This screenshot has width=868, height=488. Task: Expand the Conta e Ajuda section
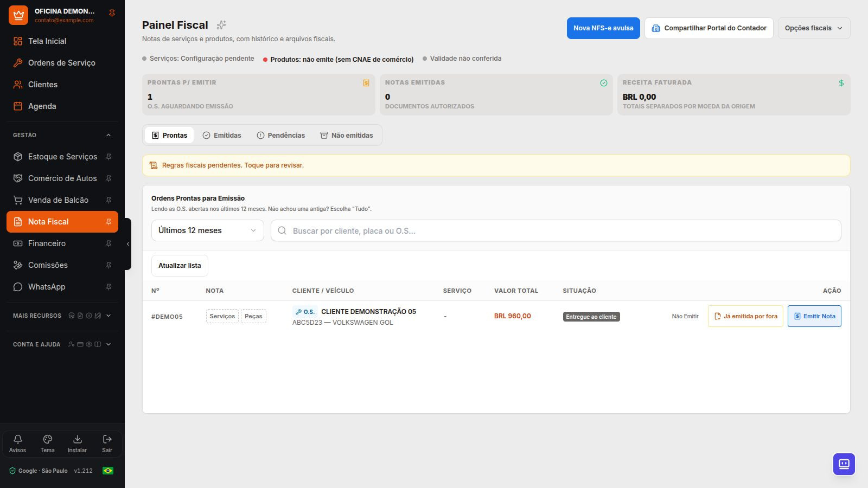(62, 344)
